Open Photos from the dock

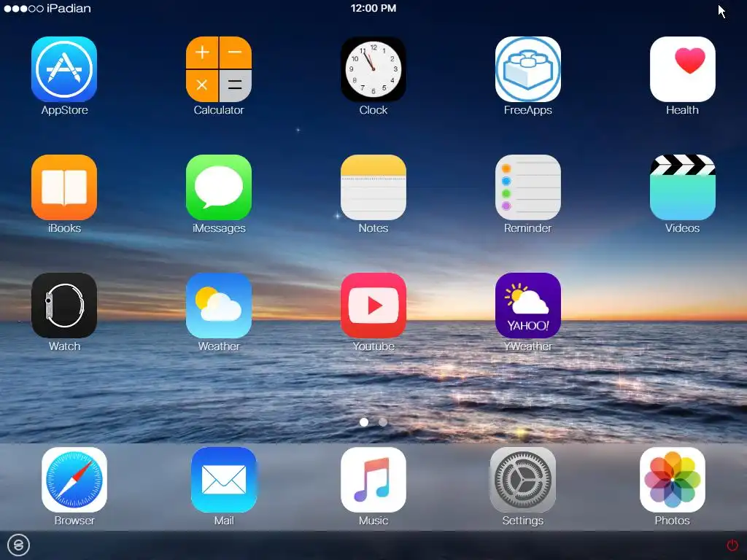tap(672, 480)
